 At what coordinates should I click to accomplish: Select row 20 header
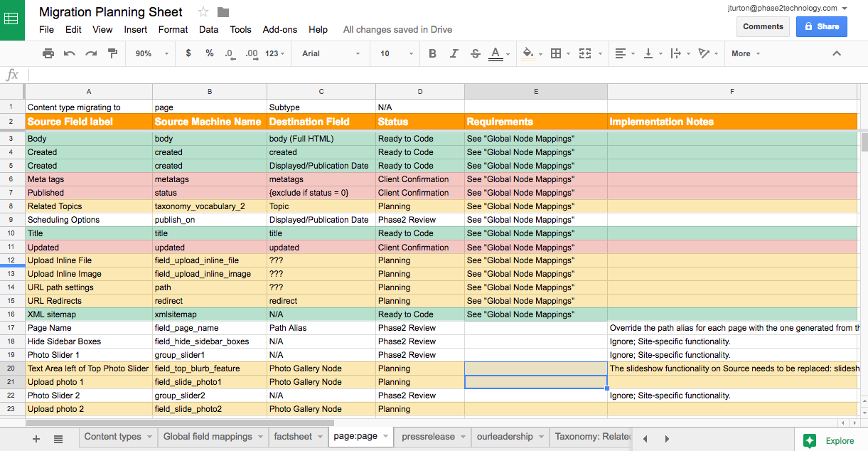coord(11,368)
